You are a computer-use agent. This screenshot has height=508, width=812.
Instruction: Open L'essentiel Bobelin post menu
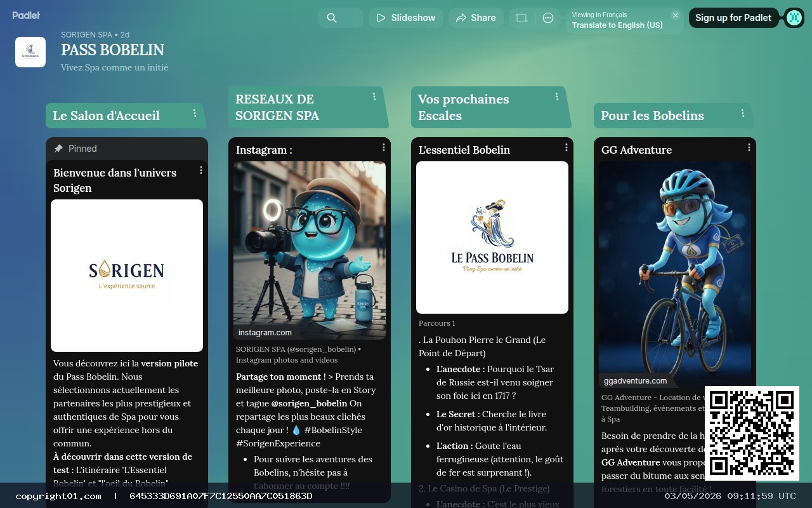tap(566, 147)
